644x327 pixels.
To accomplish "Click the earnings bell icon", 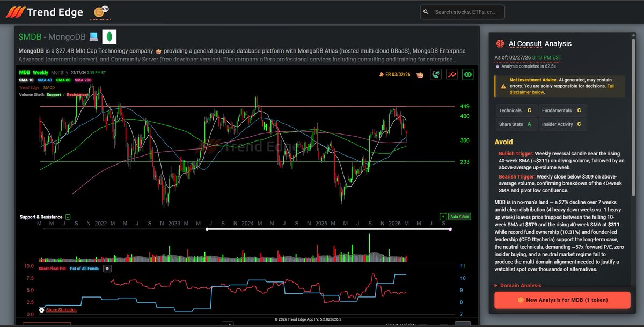I will 381,75.
